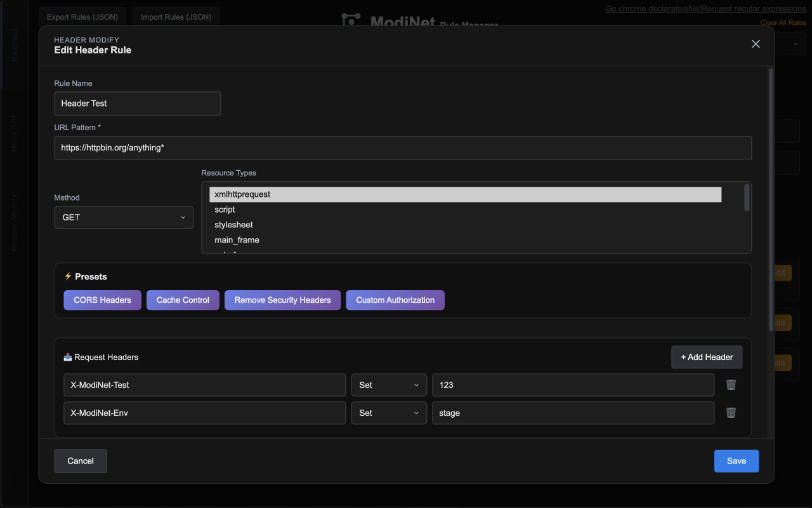Switch to the Redirect sidebar tab
812x508 pixels.
click(14, 44)
